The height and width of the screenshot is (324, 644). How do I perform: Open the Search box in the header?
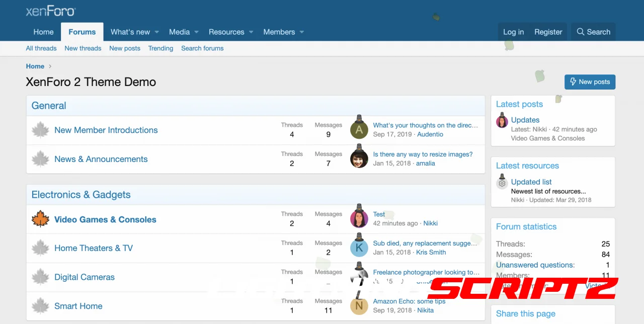593,32
